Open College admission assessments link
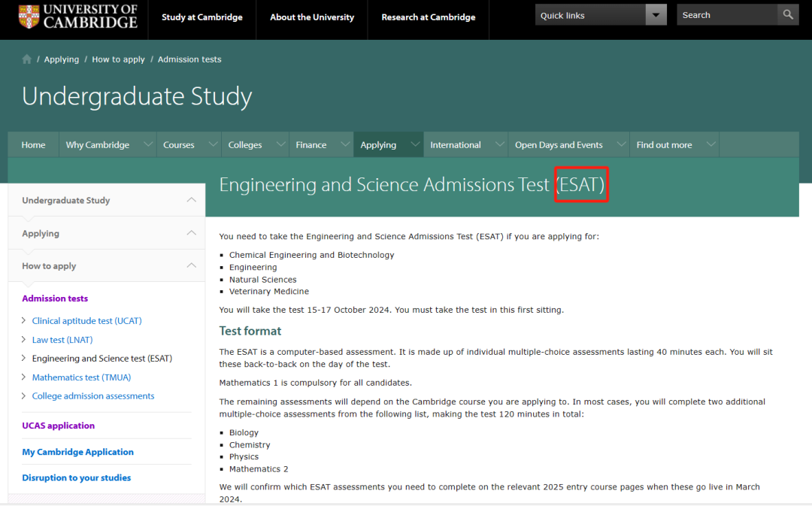The width and height of the screenshot is (812, 506). pyautogui.click(x=93, y=396)
